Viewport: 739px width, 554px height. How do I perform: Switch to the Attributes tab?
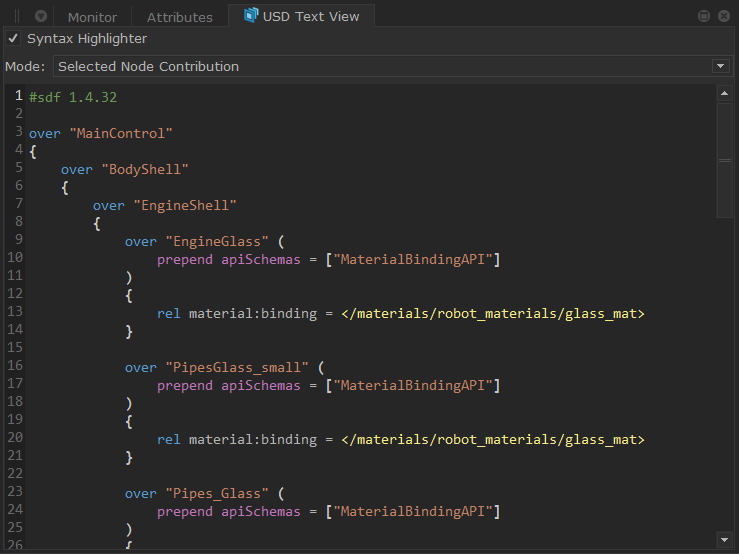point(179,17)
